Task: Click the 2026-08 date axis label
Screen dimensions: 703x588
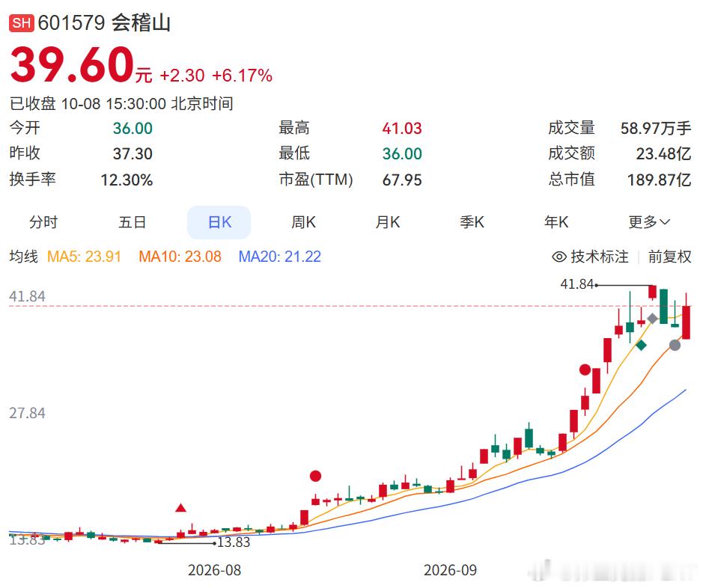Action: 214,570
